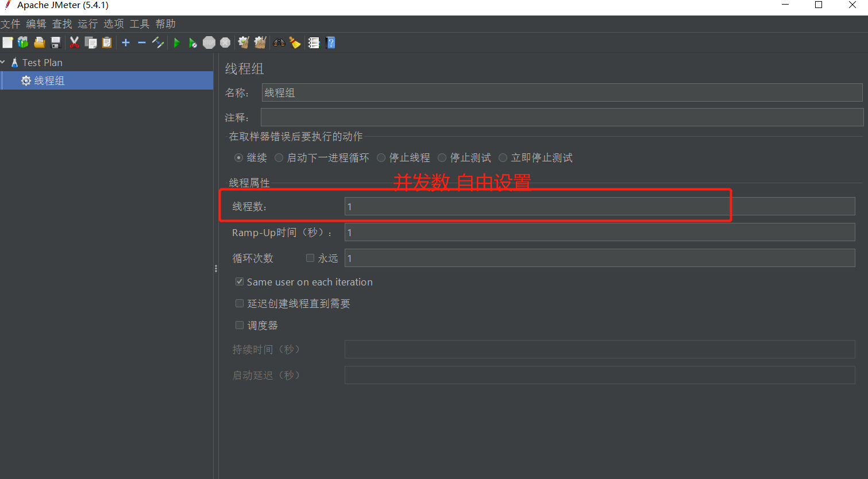Screen dimensions: 868x479
Task: Click the 注释 comment input field
Action: click(562, 117)
